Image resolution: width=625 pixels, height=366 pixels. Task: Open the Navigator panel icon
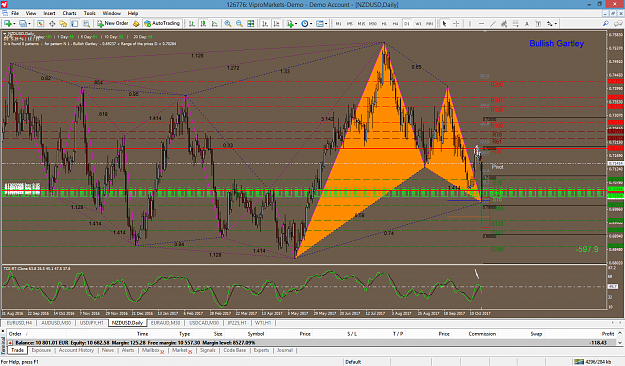pyautogui.click(x=63, y=24)
